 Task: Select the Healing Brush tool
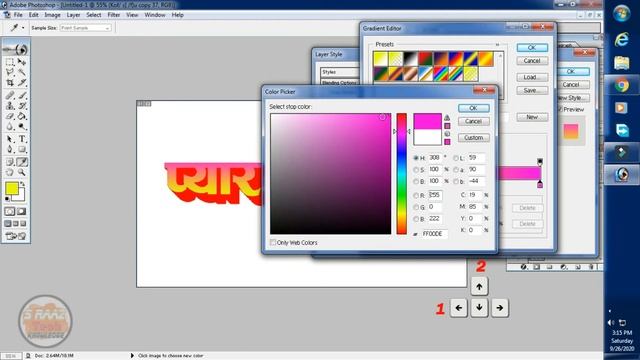[x=10, y=96]
